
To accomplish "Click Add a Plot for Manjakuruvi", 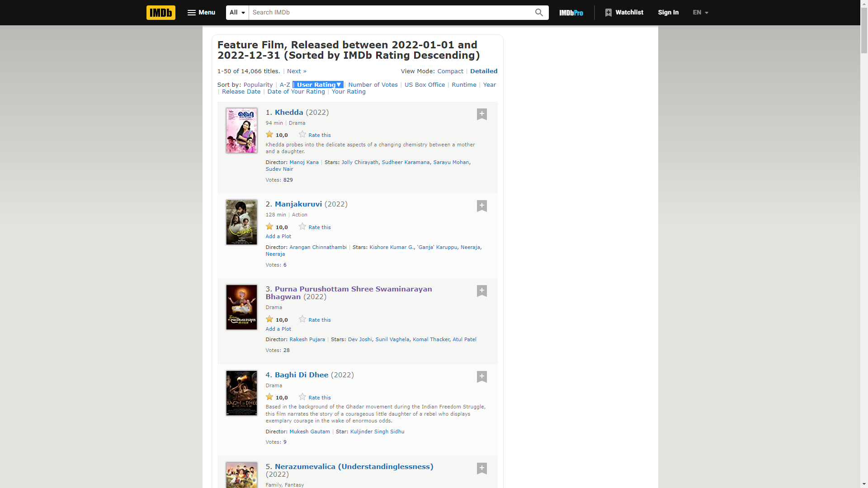I will pyautogui.click(x=278, y=236).
